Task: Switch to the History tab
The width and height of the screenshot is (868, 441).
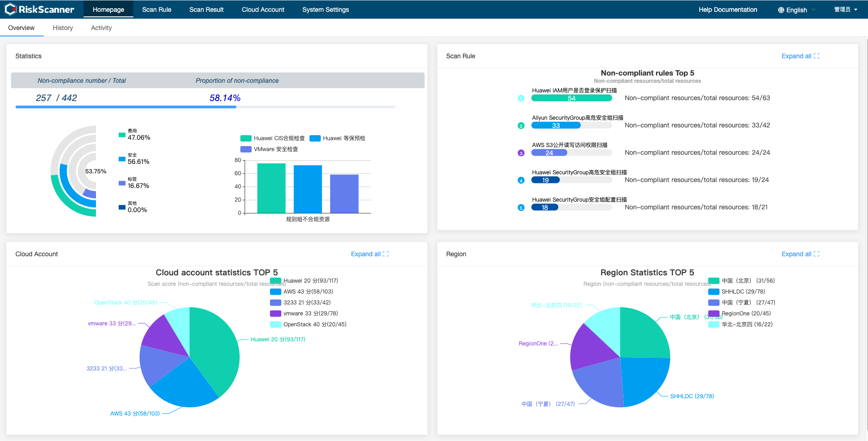Action: pyautogui.click(x=63, y=28)
